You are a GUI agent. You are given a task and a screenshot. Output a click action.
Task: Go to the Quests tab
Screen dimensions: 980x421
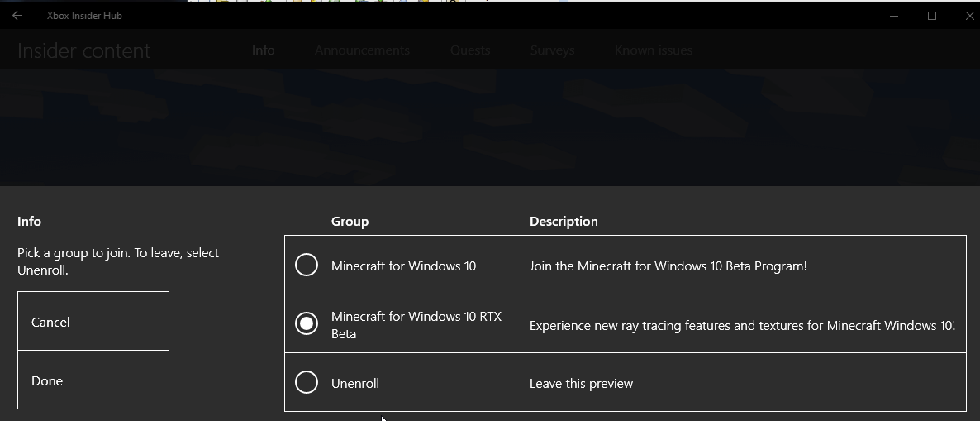click(x=470, y=50)
